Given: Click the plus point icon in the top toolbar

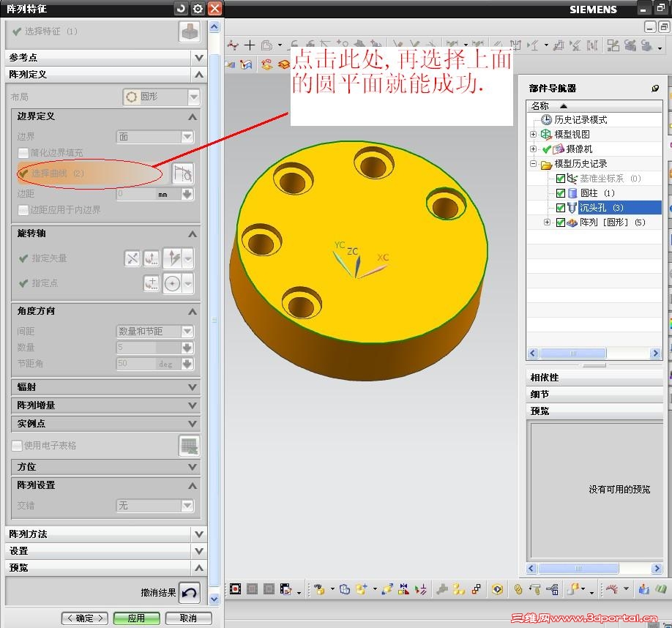Looking at the screenshot, I should 250,45.
